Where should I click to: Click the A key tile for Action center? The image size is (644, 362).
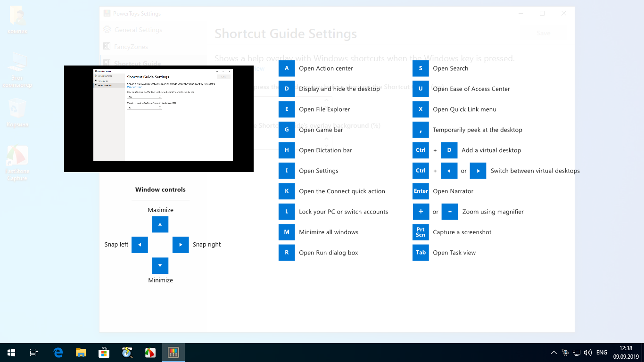(287, 68)
